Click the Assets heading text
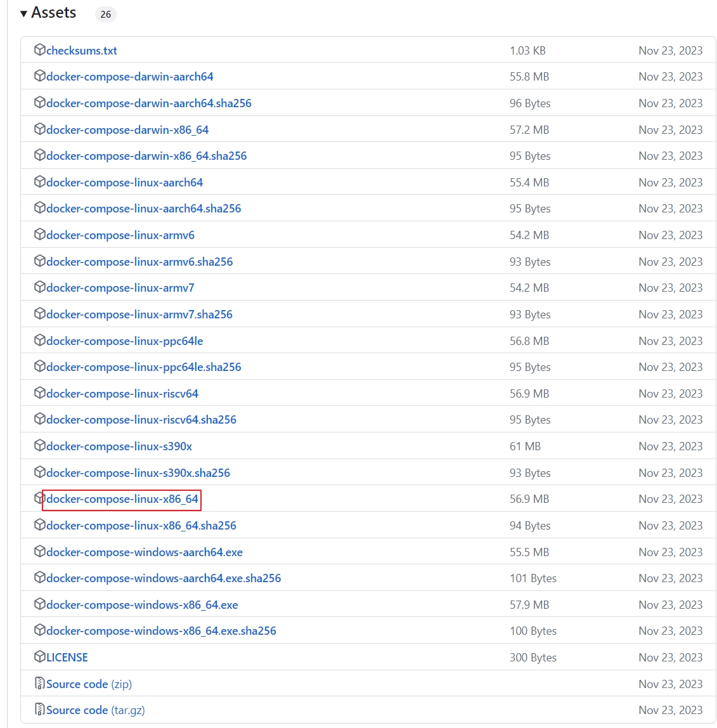 tap(53, 13)
